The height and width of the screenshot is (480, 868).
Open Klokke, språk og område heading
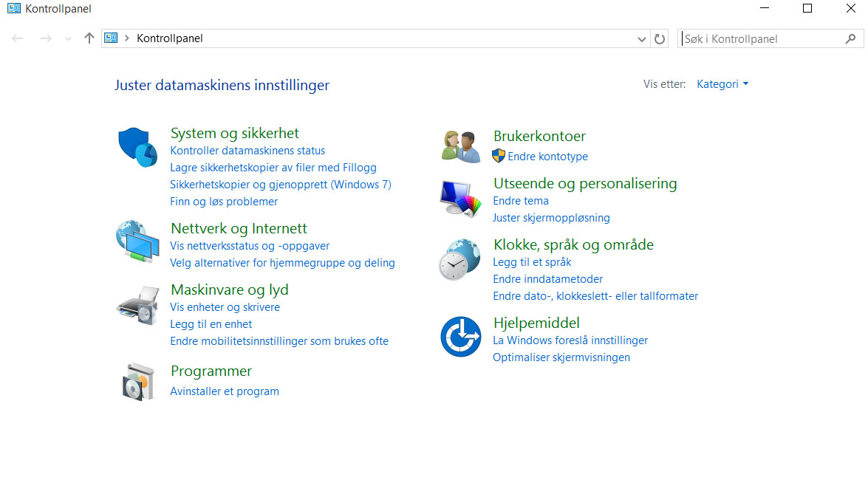573,244
